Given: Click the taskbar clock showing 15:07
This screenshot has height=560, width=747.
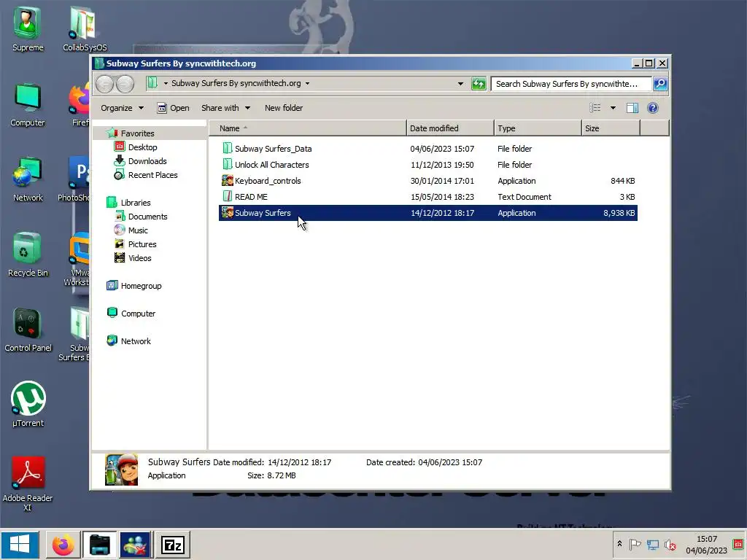Looking at the screenshot, I should click(x=706, y=545).
